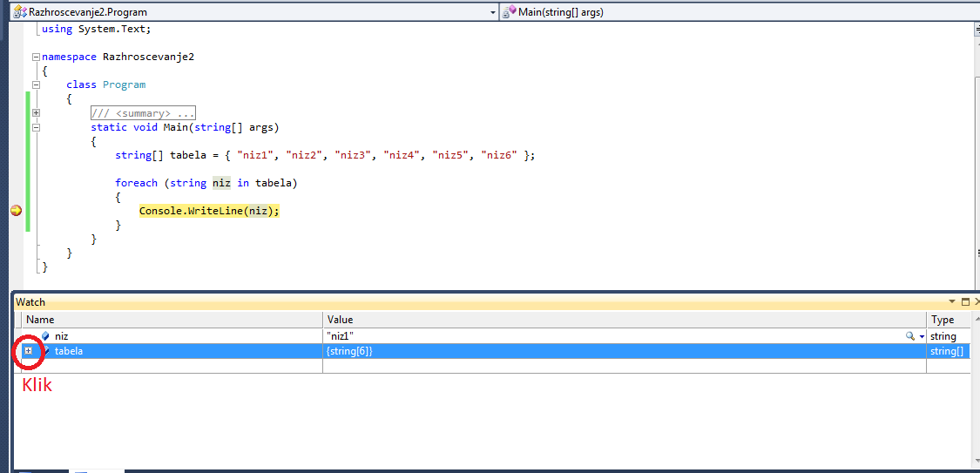Expand the tabela array in Watch
This screenshot has height=473, width=980.
pyautogui.click(x=28, y=350)
